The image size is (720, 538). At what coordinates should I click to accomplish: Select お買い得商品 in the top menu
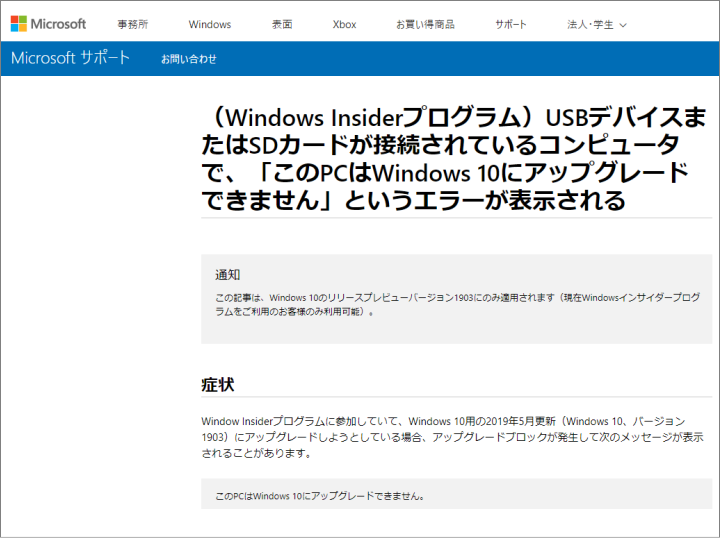click(424, 24)
